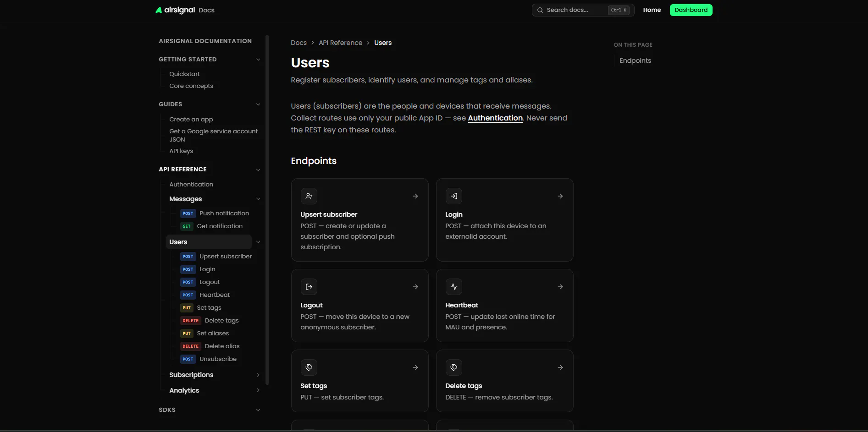The image size is (868, 432).
Task: Collapse the Guides section chevron
Action: point(258,104)
